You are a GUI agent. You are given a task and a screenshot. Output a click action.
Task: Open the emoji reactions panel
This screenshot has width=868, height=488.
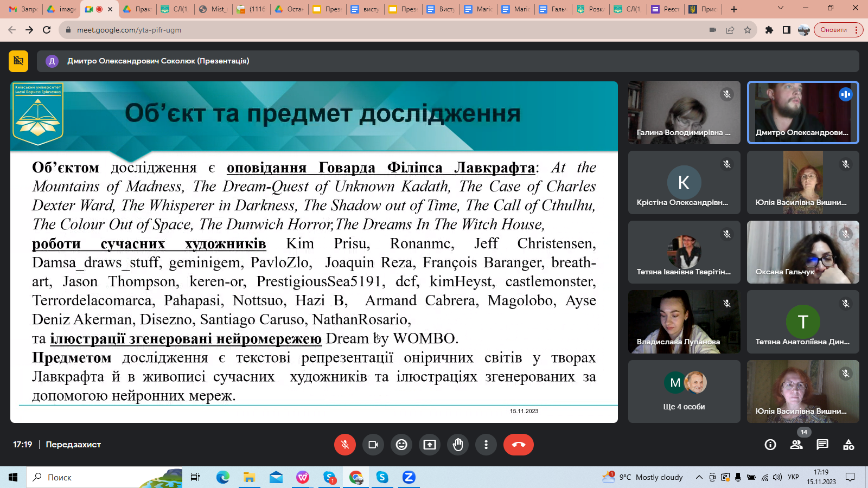pyautogui.click(x=401, y=445)
